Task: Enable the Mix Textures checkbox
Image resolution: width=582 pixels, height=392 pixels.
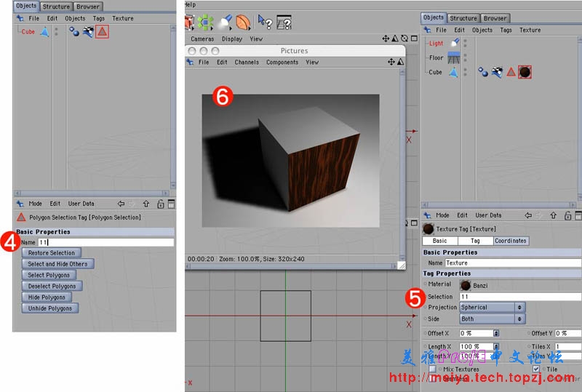Action: click(x=432, y=369)
